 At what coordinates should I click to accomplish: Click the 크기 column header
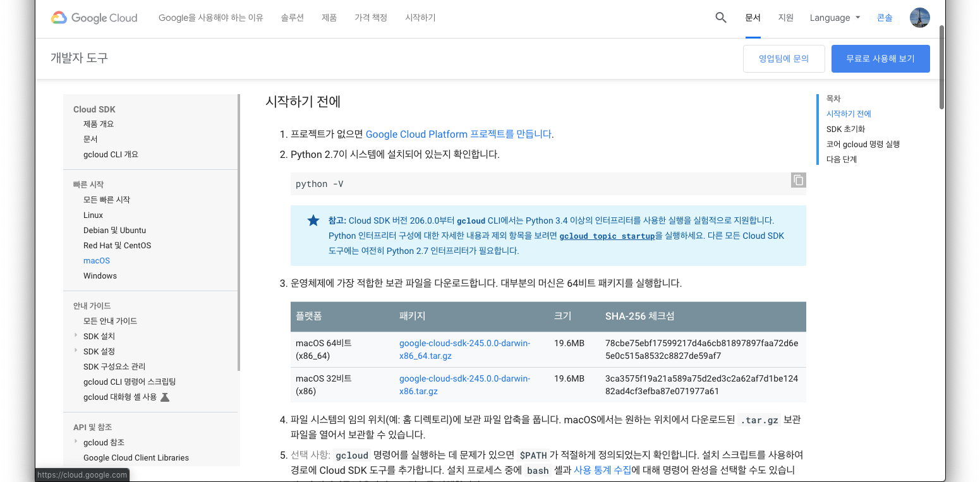pos(562,316)
